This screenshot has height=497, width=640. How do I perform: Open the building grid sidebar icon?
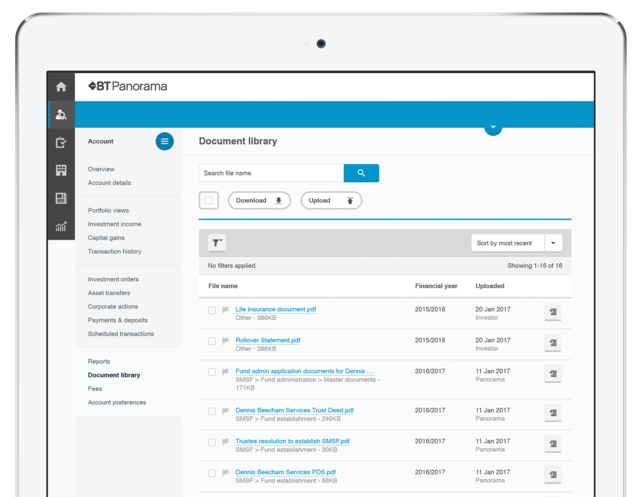pos(61,170)
